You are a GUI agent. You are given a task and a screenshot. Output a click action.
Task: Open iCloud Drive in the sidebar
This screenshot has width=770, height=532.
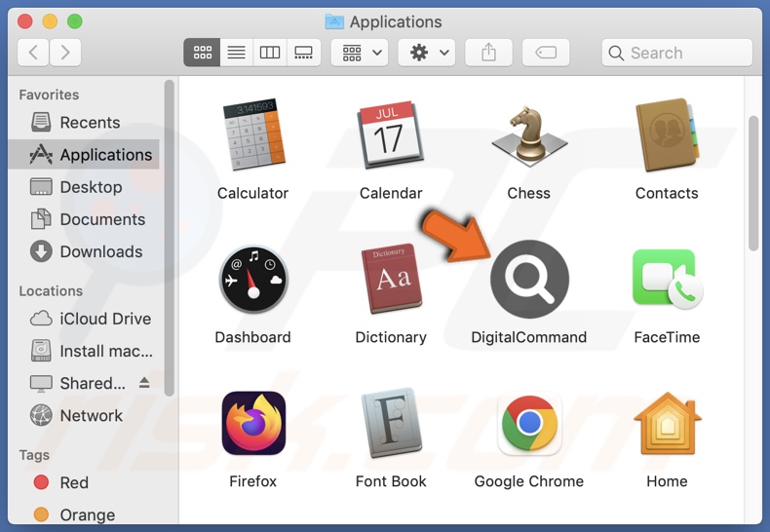click(84, 319)
